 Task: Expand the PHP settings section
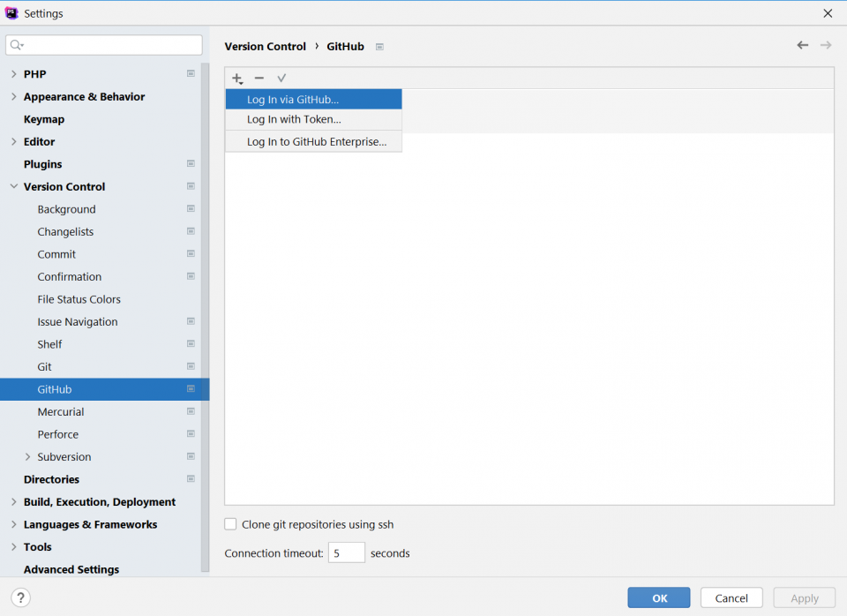(x=13, y=74)
